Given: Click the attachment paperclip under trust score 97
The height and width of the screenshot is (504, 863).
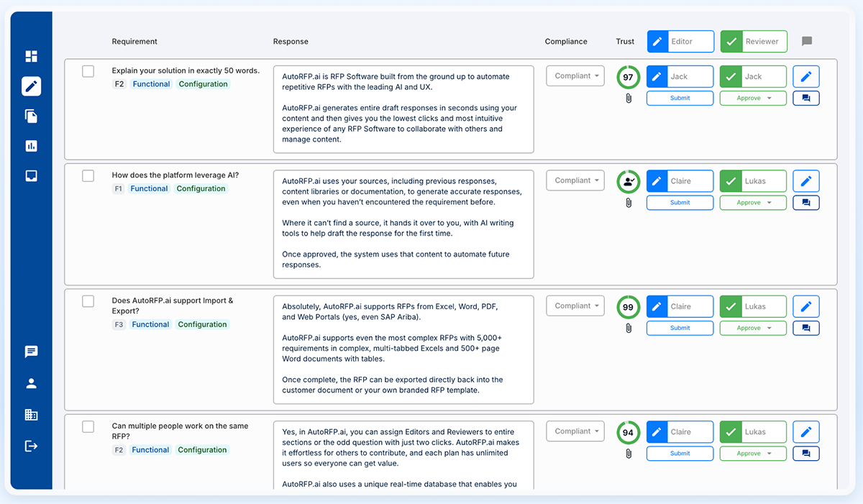Looking at the screenshot, I should click(x=628, y=98).
